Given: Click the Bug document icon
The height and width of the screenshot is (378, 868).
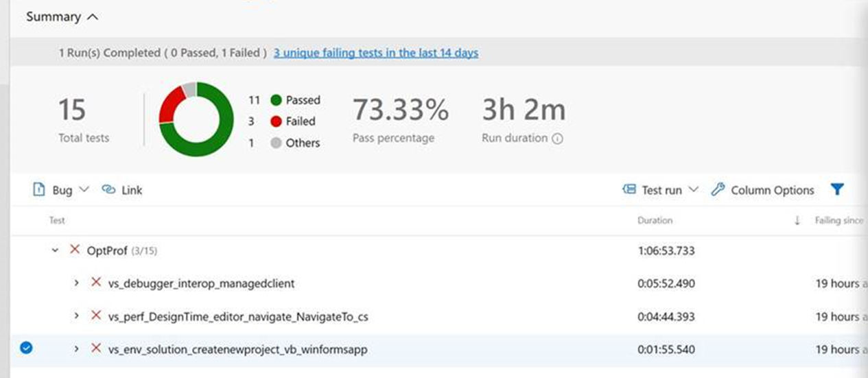Looking at the screenshot, I should coord(39,190).
